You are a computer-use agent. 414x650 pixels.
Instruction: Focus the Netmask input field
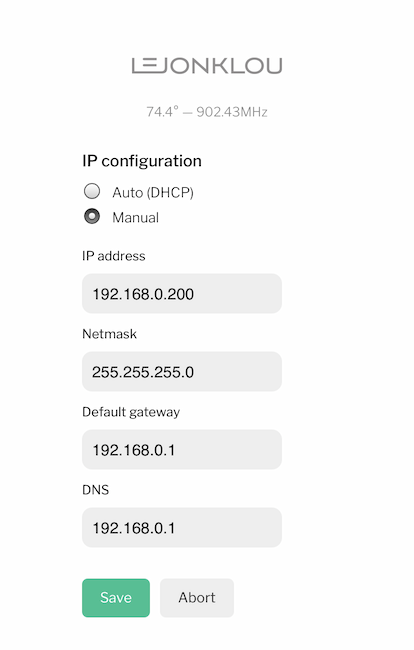[x=182, y=371]
